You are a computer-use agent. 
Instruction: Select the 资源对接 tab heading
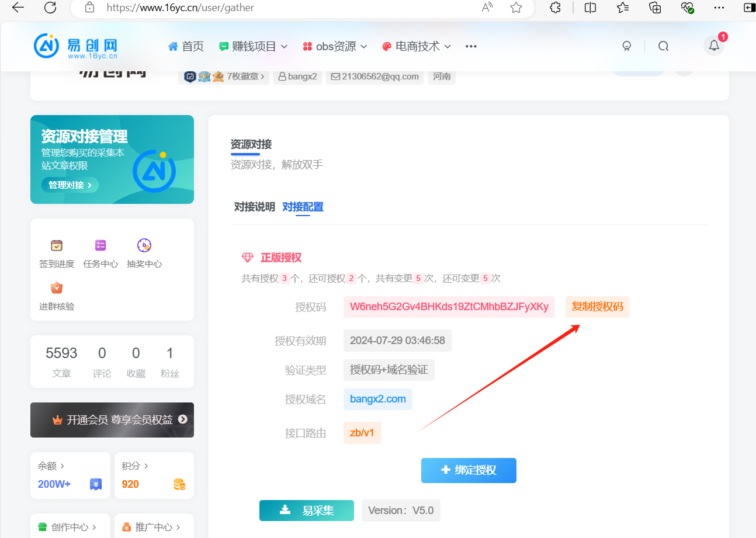click(251, 144)
